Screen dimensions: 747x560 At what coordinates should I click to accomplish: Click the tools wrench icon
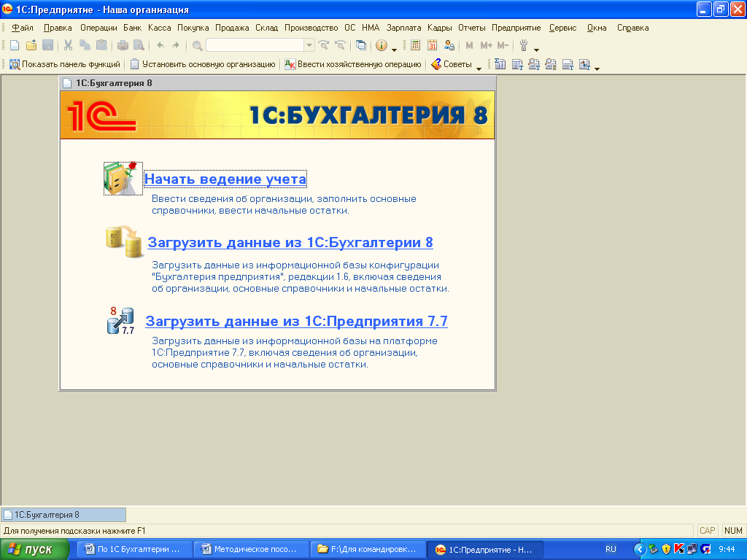click(524, 45)
